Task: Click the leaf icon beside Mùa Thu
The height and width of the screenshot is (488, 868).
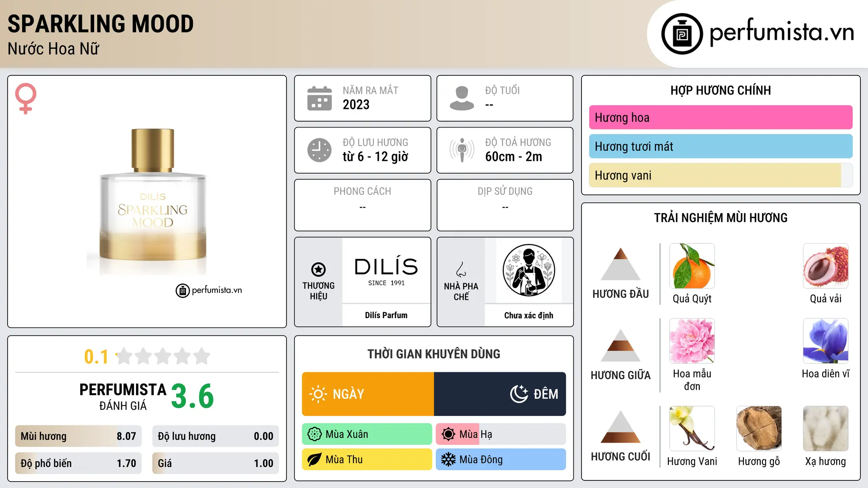Action: point(314,460)
